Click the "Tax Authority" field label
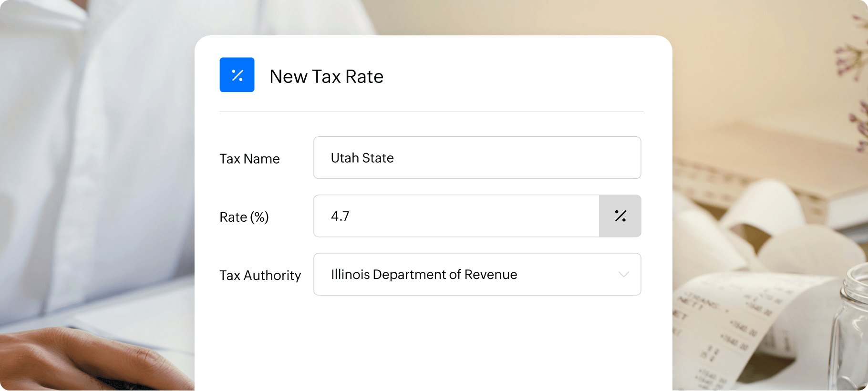 (x=260, y=275)
